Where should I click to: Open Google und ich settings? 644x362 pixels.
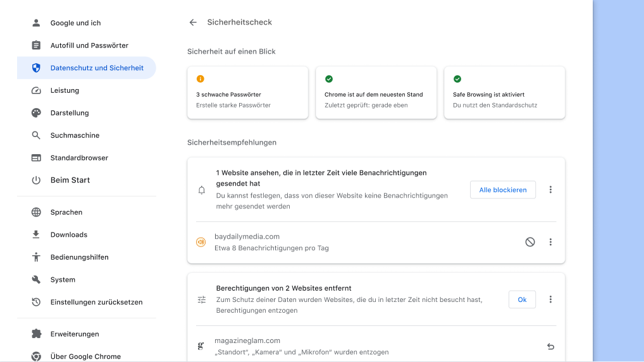(75, 23)
